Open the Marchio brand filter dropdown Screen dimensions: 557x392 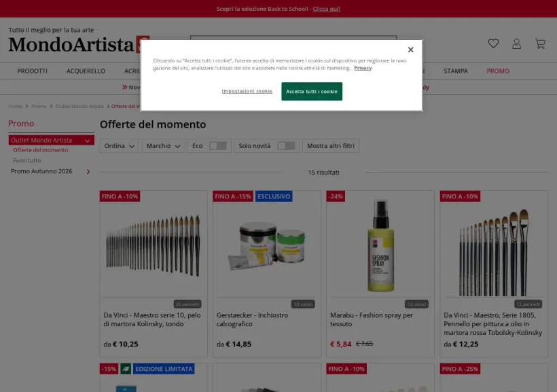pyautogui.click(x=164, y=145)
